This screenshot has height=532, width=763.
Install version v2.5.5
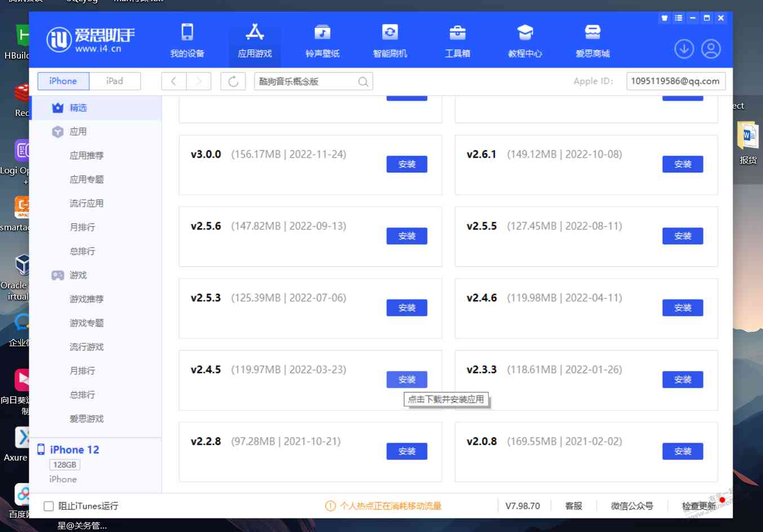click(682, 236)
